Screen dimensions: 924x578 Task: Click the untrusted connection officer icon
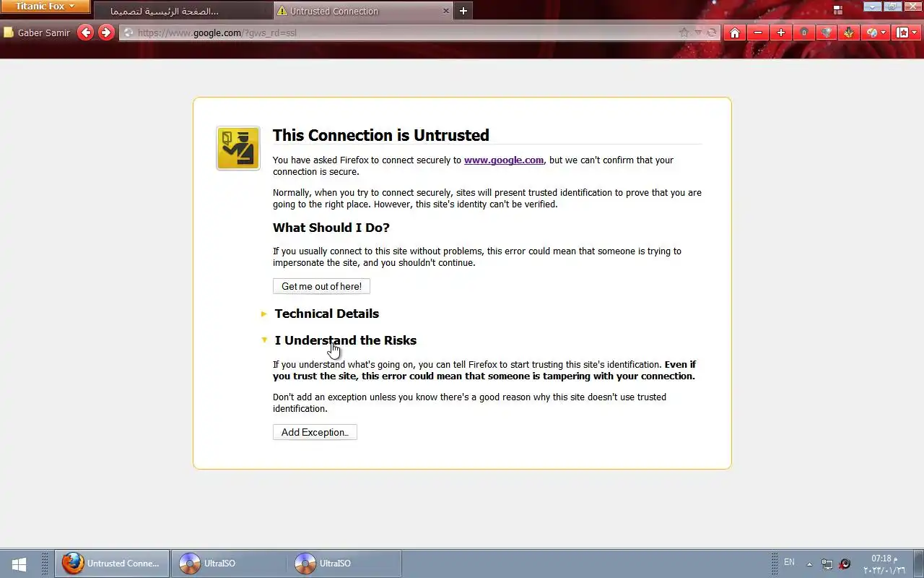tap(238, 148)
